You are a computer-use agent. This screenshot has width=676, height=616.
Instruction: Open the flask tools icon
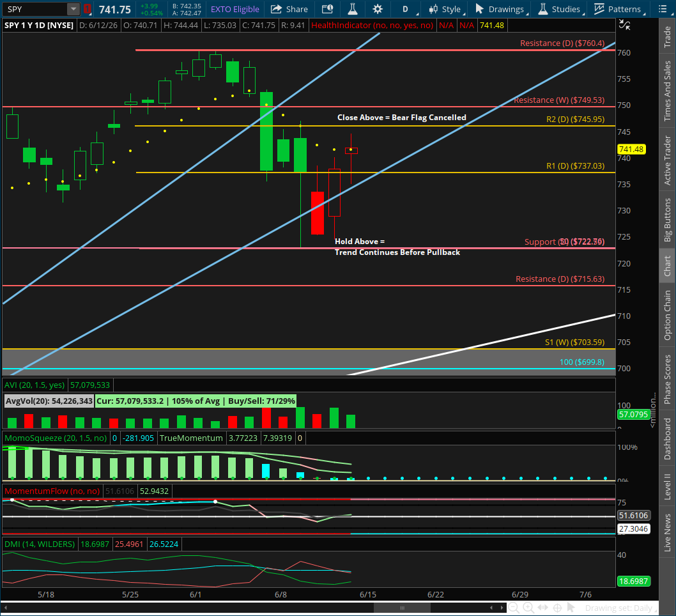[x=353, y=9]
